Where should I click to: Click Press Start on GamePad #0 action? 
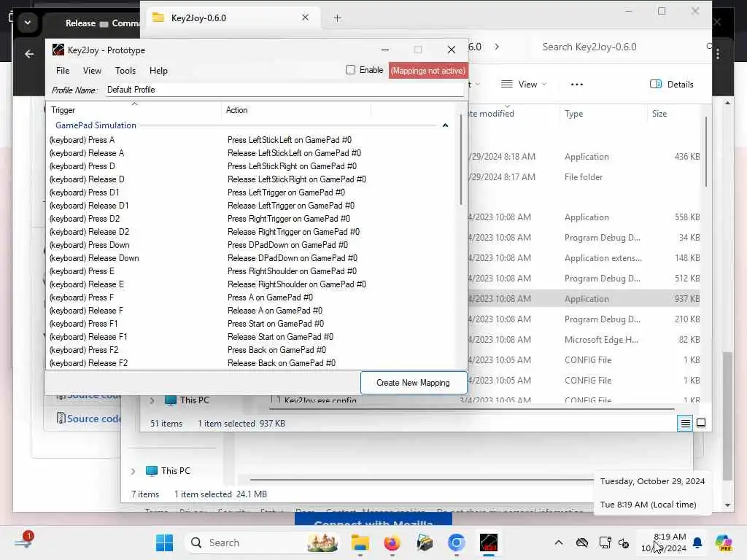click(275, 324)
